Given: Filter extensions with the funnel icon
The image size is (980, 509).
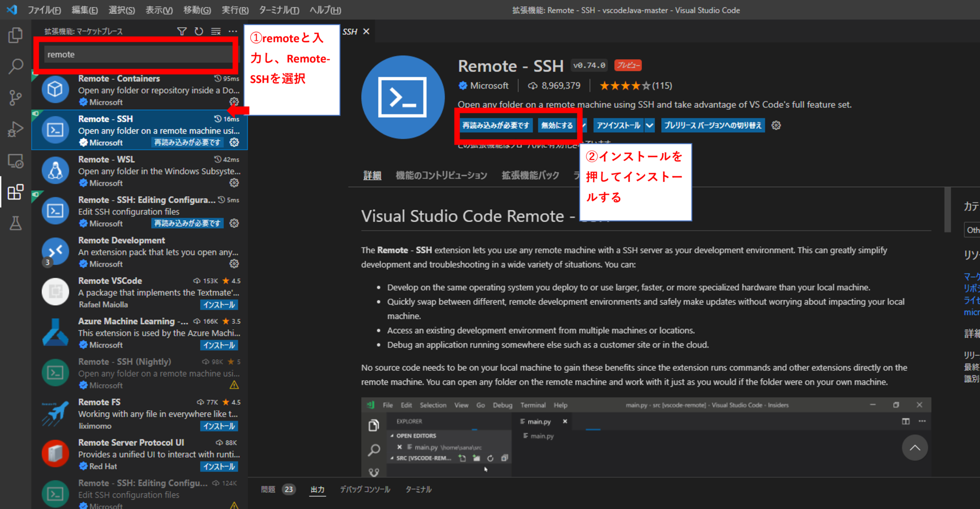Looking at the screenshot, I should pyautogui.click(x=182, y=31).
